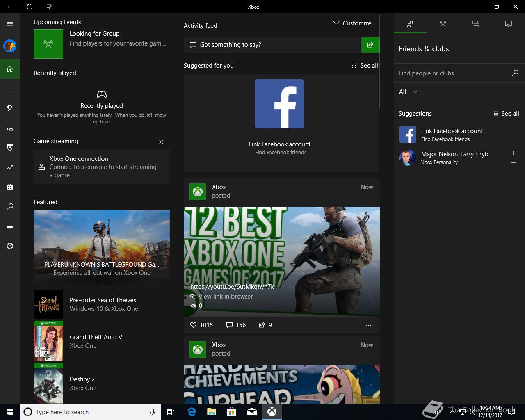The image size is (525, 420).
Task: Open the youtu.be link text
Action: point(232,286)
